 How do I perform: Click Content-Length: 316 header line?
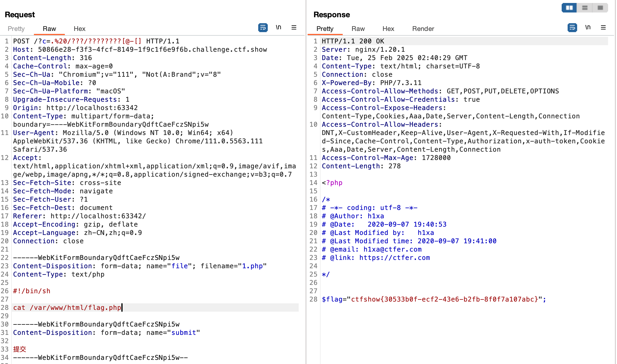tap(52, 58)
